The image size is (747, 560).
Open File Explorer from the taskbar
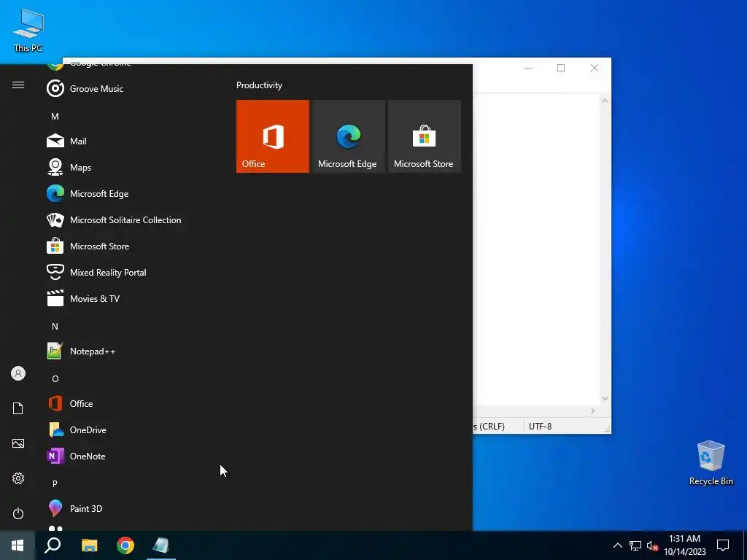click(89, 545)
